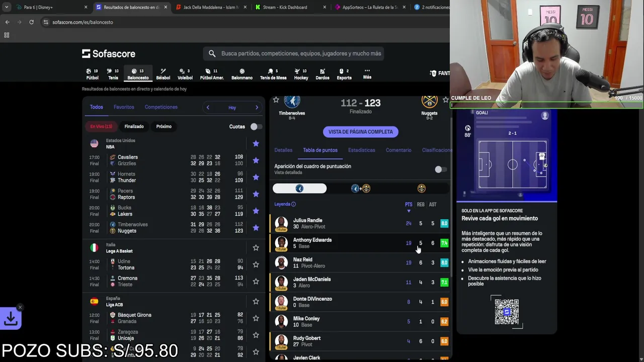The height and width of the screenshot is (362, 644).
Task: Open Julius Randle player row
Action: [x=360, y=223]
